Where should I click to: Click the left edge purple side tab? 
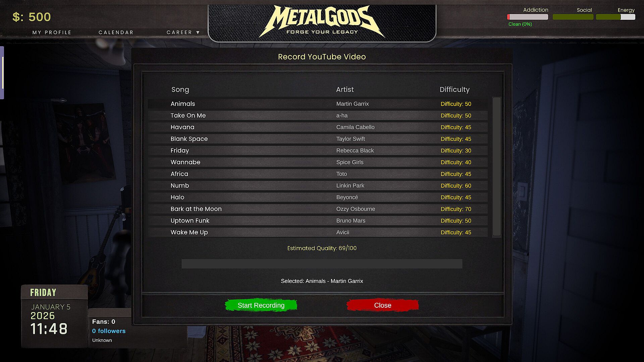[2, 73]
